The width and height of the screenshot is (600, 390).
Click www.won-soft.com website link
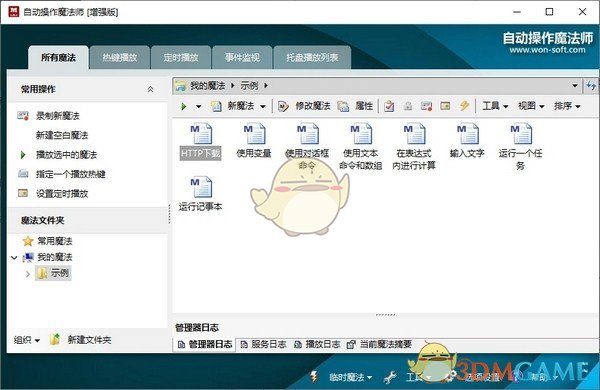547,50
